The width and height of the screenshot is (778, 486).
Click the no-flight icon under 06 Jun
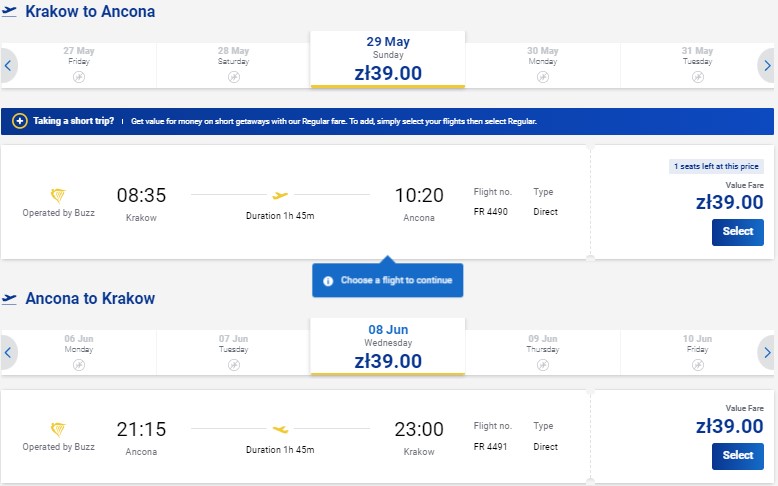(x=79, y=365)
